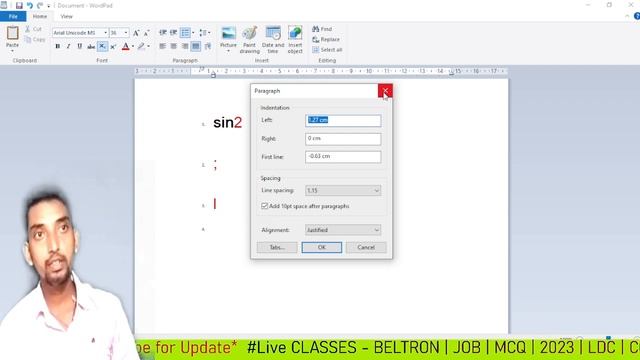The height and width of the screenshot is (360, 640).
Task: Expand Picture dropdown arrow
Action: [x=228, y=51]
